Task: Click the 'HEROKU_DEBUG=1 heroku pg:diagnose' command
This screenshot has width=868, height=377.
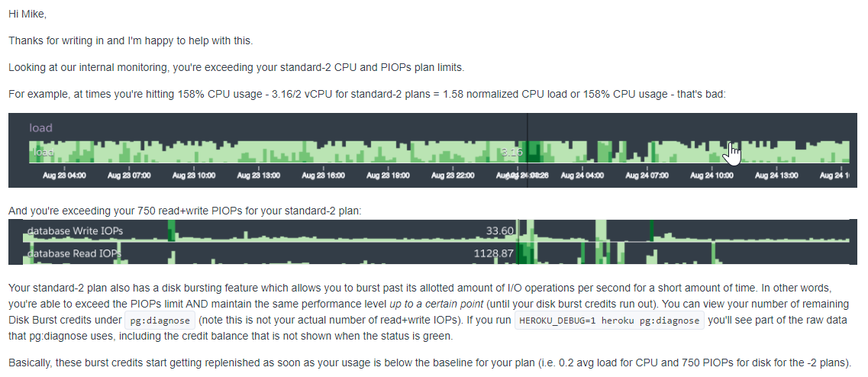Action: click(608, 321)
